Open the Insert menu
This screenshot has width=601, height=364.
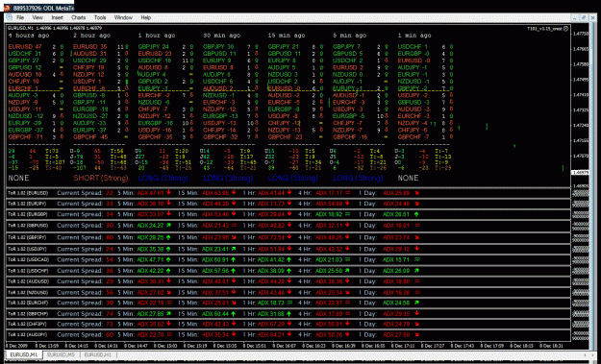[57, 17]
